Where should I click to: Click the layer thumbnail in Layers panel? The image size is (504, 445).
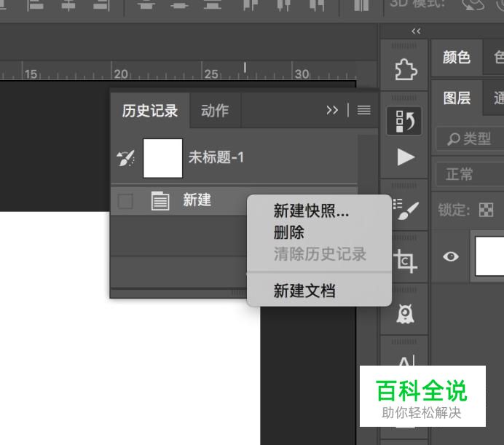489,256
